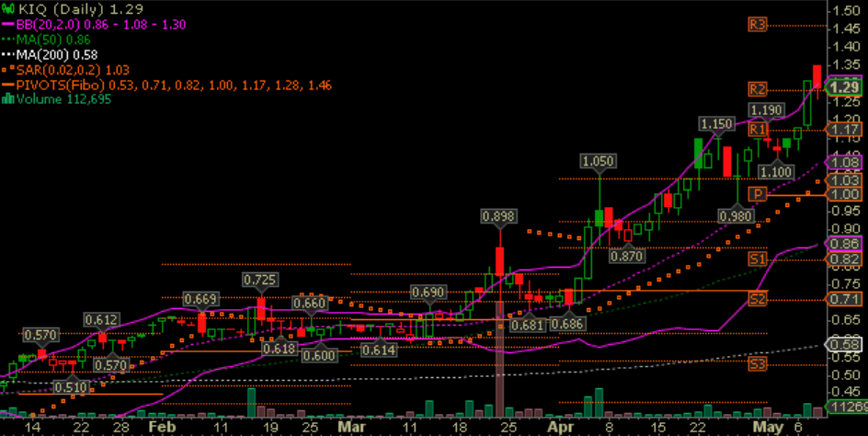Click the MA(200) dotted white legend marker
868x436 pixels.
(9, 55)
